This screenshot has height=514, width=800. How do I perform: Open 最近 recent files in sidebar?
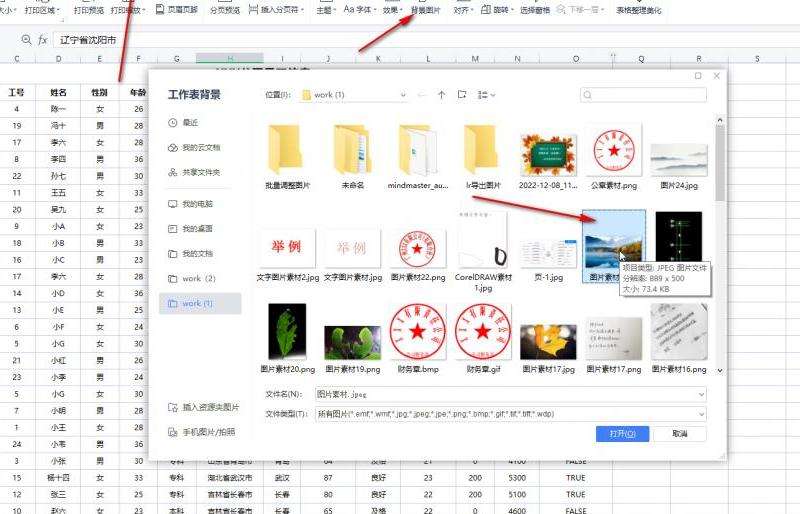point(191,122)
